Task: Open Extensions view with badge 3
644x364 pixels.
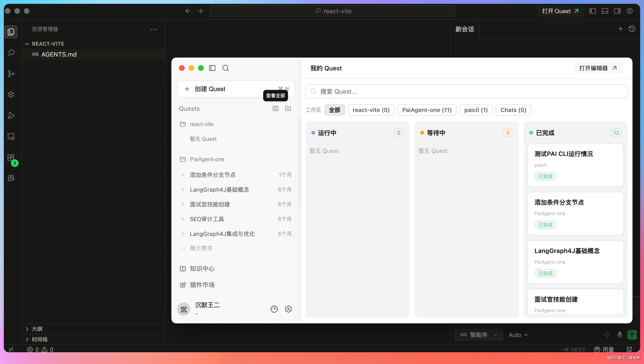Action: (x=11, y=158)
